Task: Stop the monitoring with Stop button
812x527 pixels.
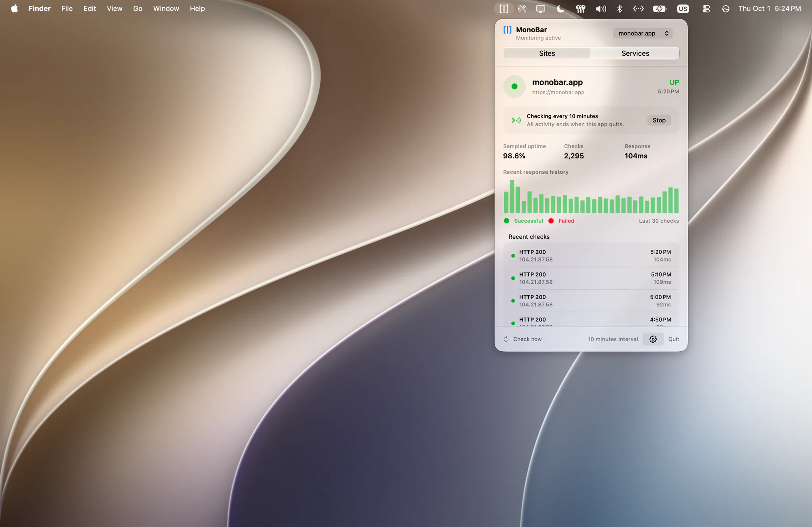Action: 659,120
